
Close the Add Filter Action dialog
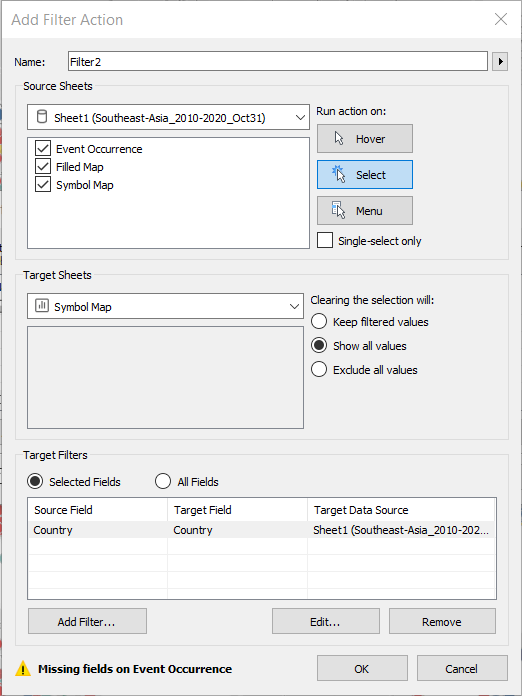coord(501,19)
